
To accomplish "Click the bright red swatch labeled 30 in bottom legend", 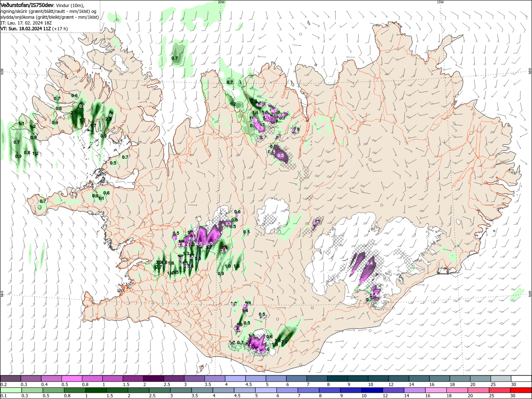I will point(521,390).
